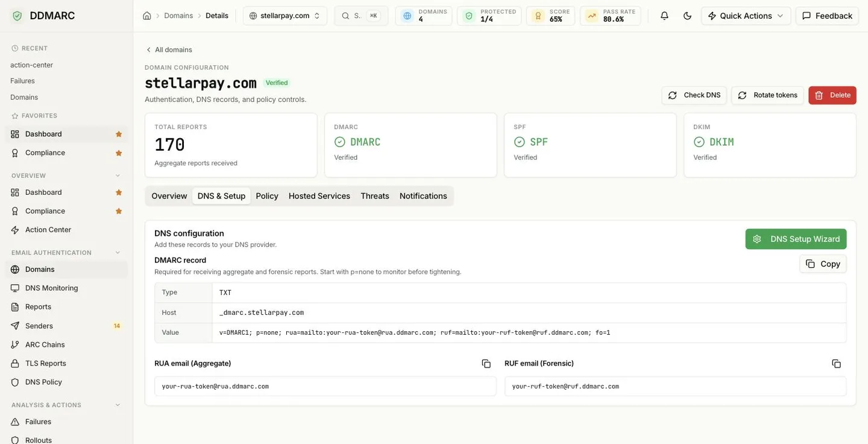
Task: Copy the RUF forensic email icon
Action: click(x=836, y=364)
